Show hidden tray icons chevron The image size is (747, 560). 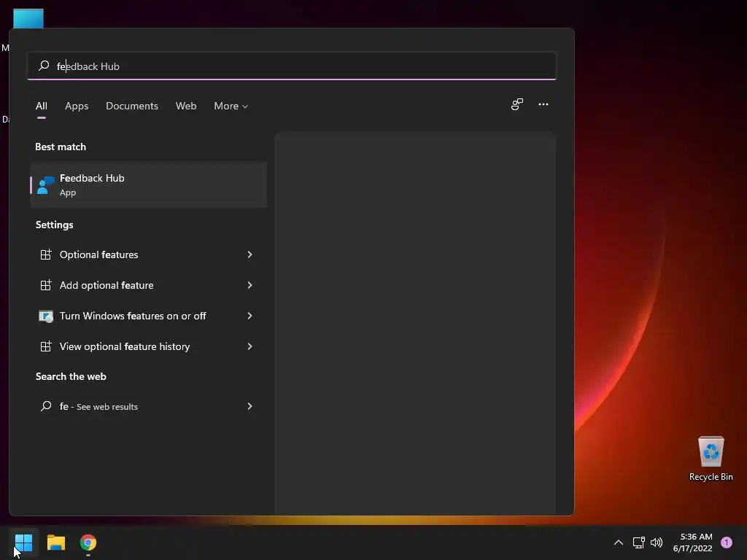(619, 542)
